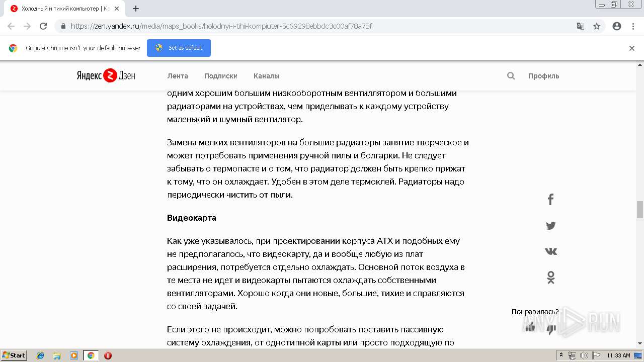The width and height of the screenshot is (644, 362).
Task: Click the browser forward arrow
Action: coord(27,26)
